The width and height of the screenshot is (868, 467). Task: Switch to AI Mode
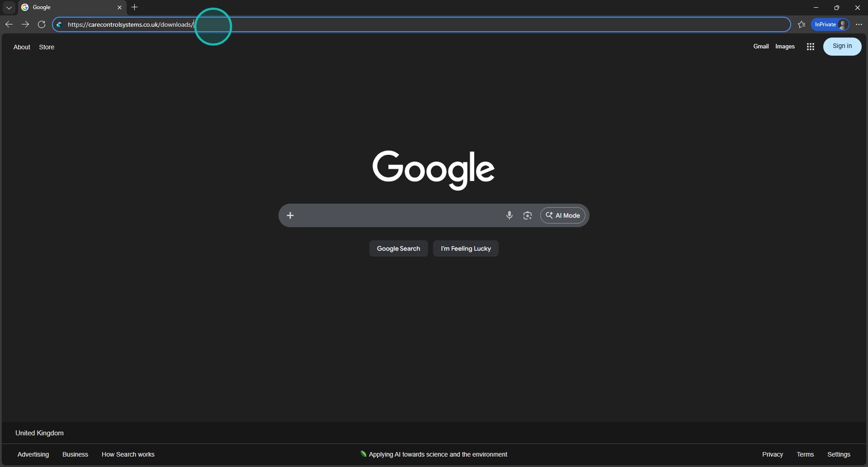click(x=563, y=216)
